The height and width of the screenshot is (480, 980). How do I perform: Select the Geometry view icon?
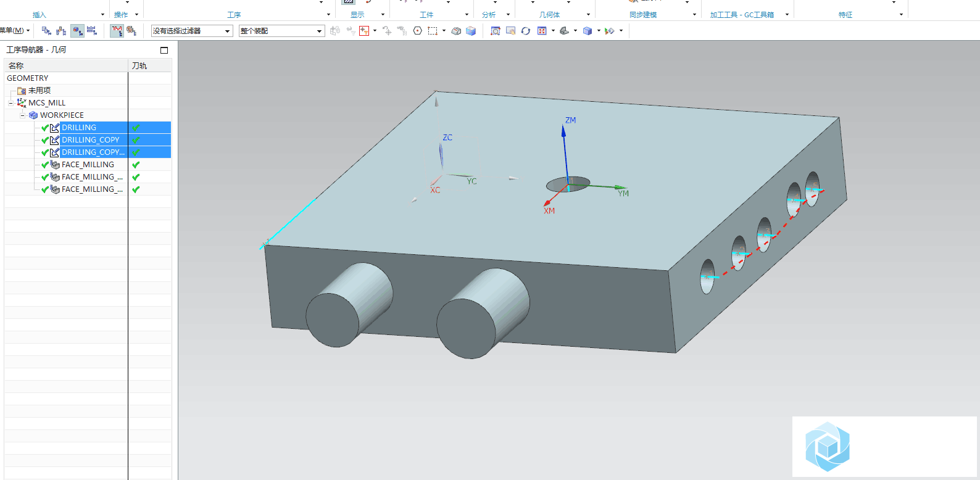[77, 30]
